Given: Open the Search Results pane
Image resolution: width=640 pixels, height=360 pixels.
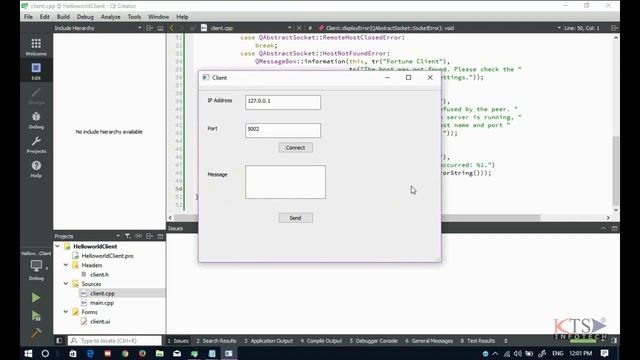Looking at the screenshot, I should click(216, 341).
